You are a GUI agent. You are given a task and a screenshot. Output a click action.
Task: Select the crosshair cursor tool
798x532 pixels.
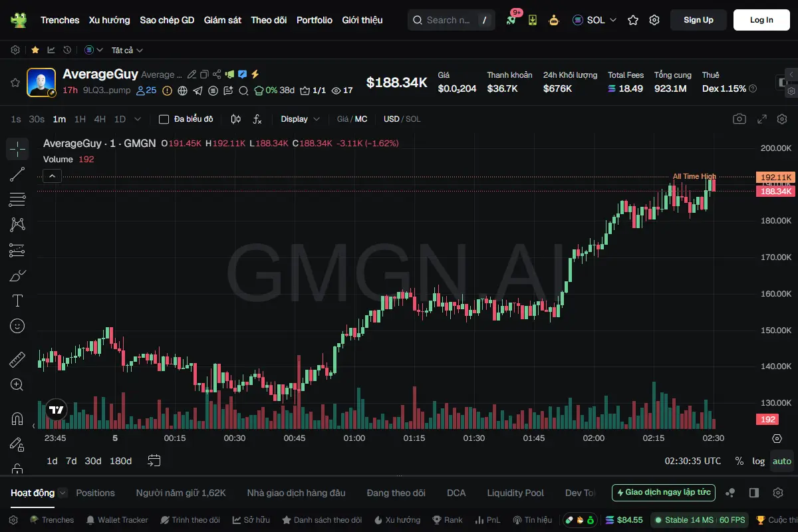[17, 150]
